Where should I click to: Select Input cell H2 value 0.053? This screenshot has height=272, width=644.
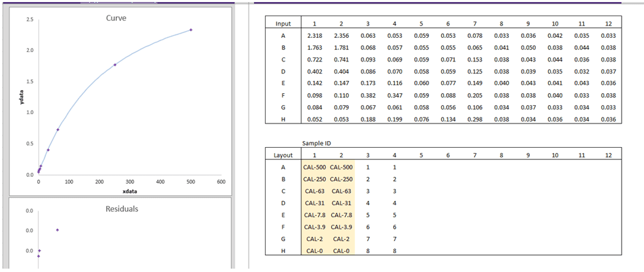point(341,119)
